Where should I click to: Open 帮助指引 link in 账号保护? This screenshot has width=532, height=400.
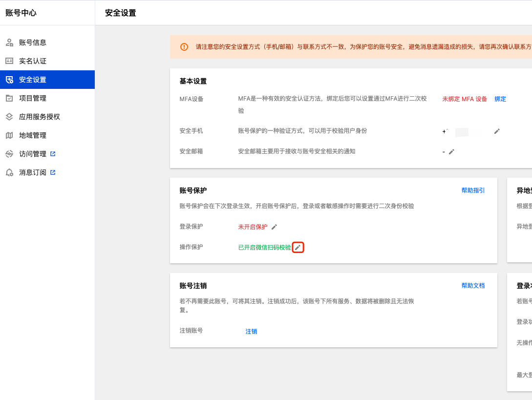tap(473, 190)
